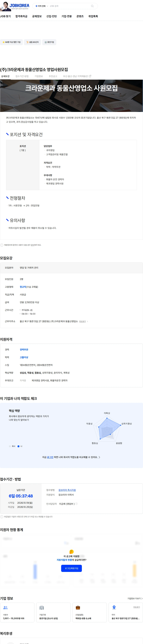Viewport: 143px width, 644px height.
Task: Click the 6일 05:37:48 countdown timer
Action: [21, 496]
